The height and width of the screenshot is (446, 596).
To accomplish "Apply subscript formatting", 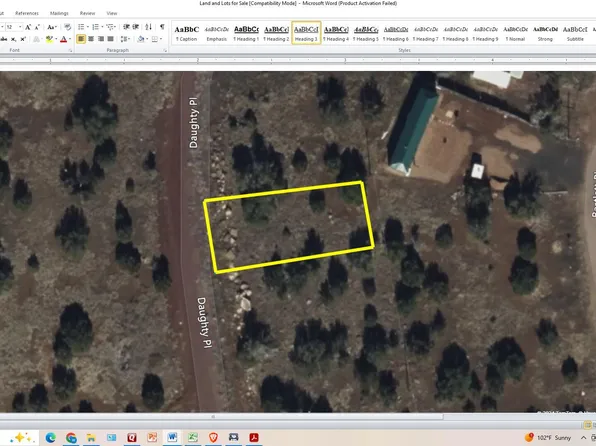I will click(x=14, y=39).
